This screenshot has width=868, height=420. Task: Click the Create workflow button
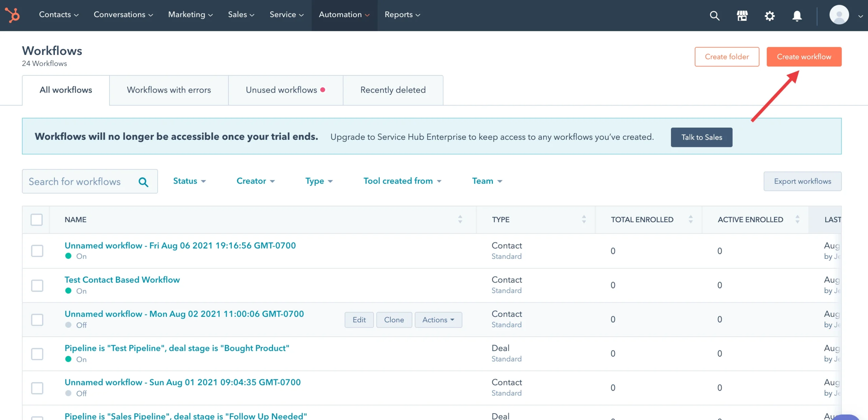(804, 57)
